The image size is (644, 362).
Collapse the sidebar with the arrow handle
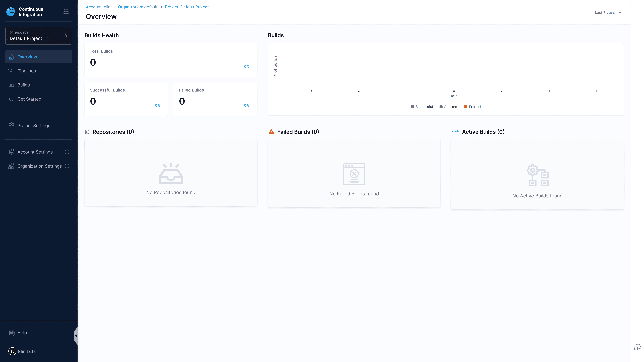(76, 336)
